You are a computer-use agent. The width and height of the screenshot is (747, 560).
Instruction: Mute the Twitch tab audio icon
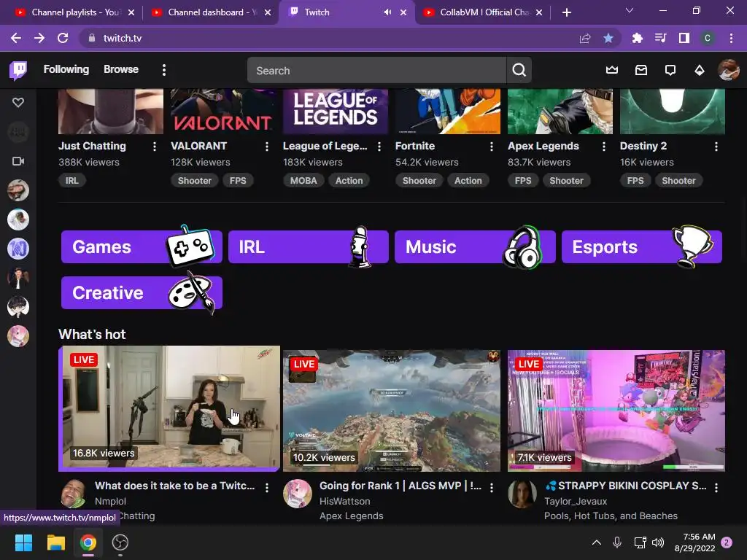tap(387, 12)
